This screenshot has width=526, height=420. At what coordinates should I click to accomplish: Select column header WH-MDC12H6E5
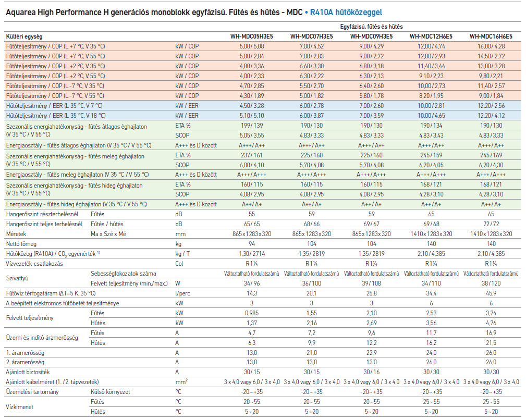431,36
